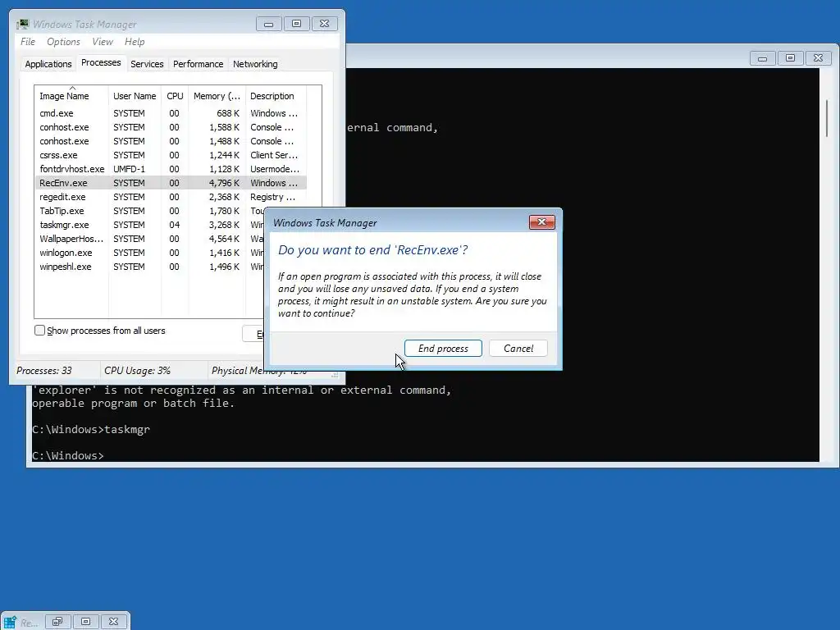Viewport: 840px width, 630px height.
Task: Switch to the Services tab
Action: [x=147, y=64]
